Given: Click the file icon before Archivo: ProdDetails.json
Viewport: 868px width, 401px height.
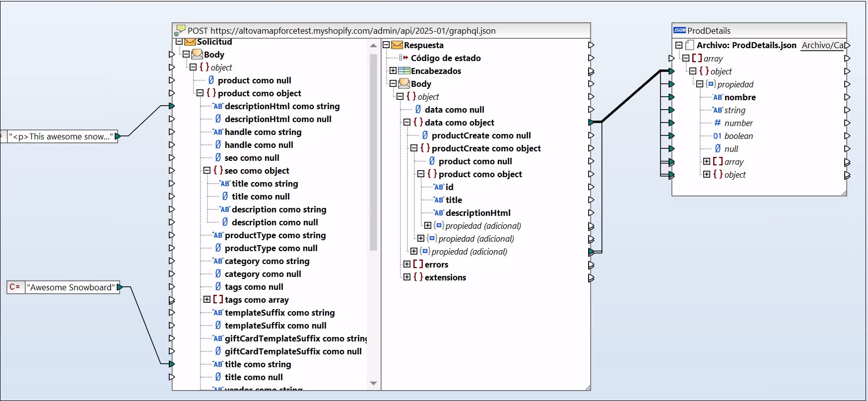Looking at the screenshot, I should coord(689,45).
